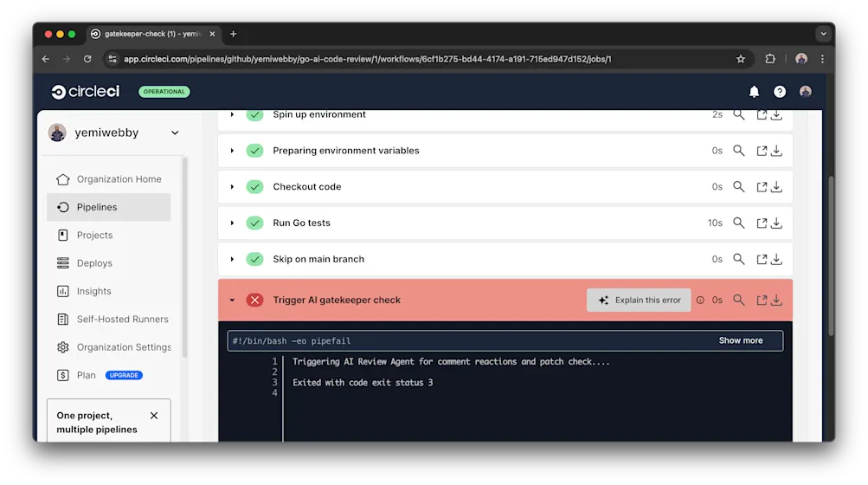The height and width of the screenshot is (485, 868).
Task: Open a new browser tab
Action: click(233, 34)
